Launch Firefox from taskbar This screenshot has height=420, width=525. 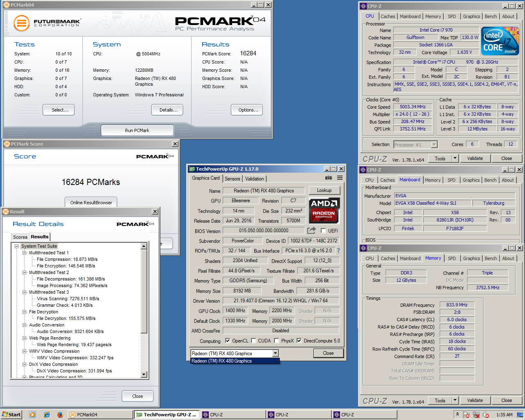tap(60, 415)
